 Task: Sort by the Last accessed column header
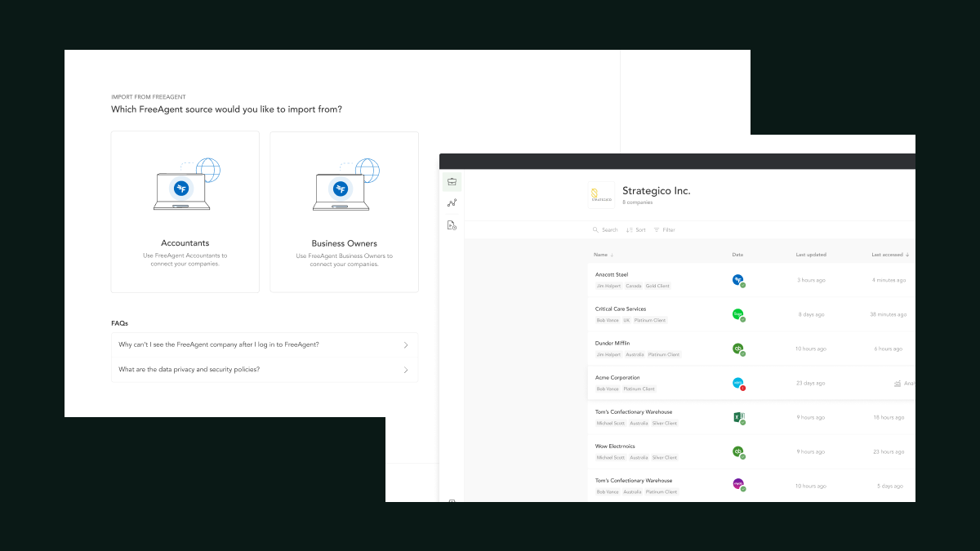point(890,255)
